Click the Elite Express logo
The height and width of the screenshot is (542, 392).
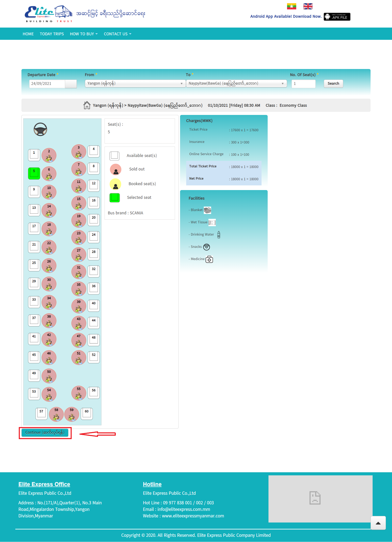[49, 14]
